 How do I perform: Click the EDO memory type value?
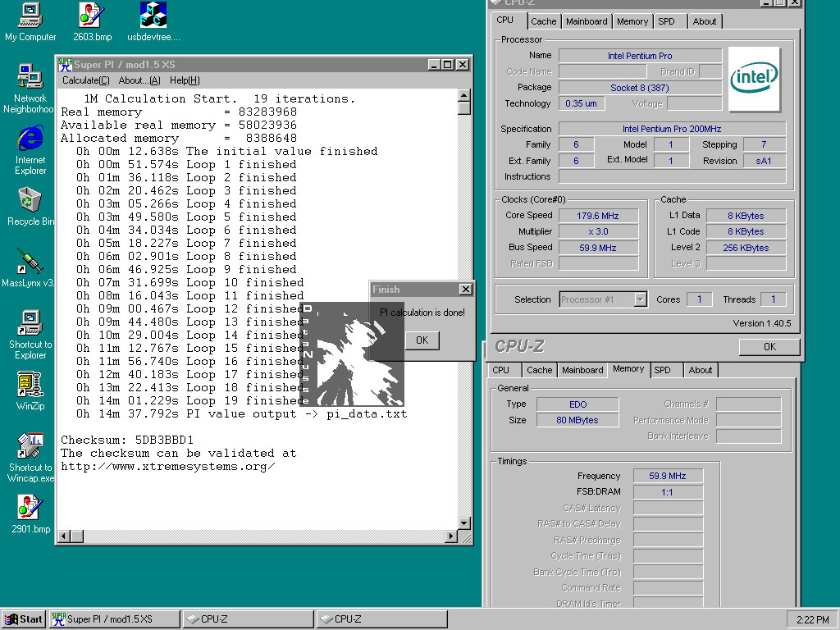577,404
